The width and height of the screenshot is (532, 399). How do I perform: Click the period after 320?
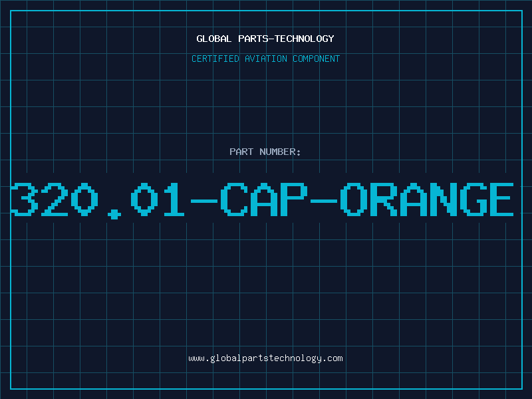[116, 213]
